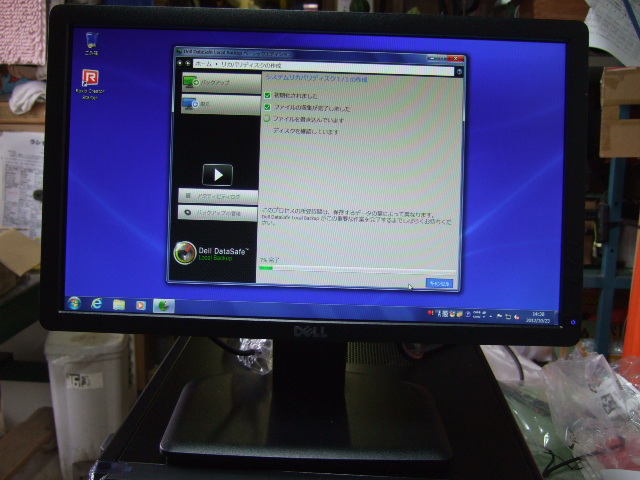This screenshot has height=480, width=640.
Task: Cancel recovery disc creation with キャンセル
Action: pos(440,284)
